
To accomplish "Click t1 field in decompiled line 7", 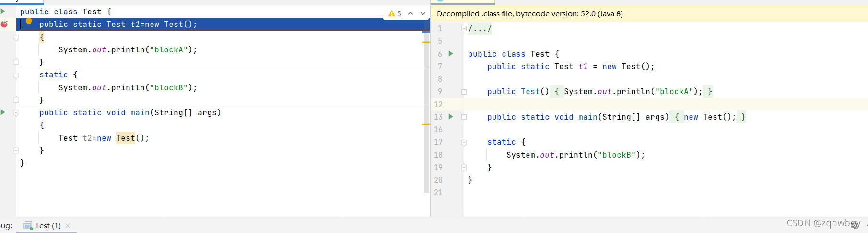I will pyautogui.click(x=583, y=66).
